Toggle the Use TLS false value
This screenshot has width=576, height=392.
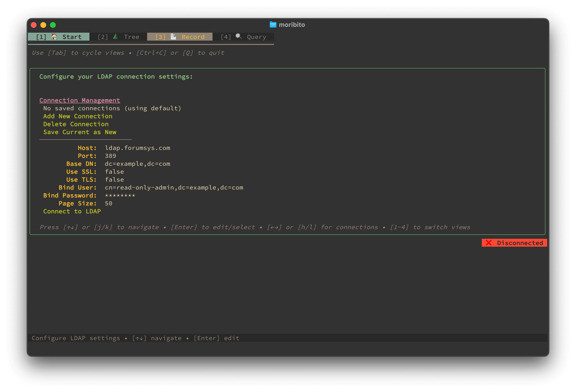click(114, 179)
